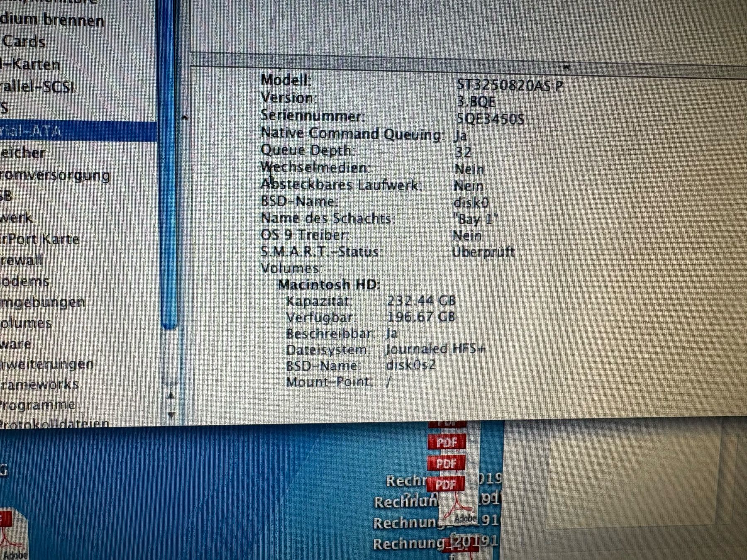Click the Wechselmedien label
Viewport: 747px width, 560px height.
tap(315, 168)
